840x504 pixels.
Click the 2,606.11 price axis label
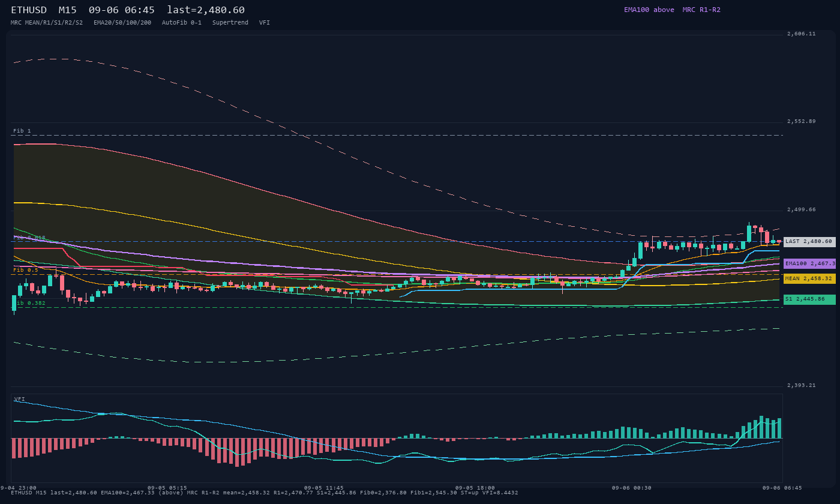(802, 34)
